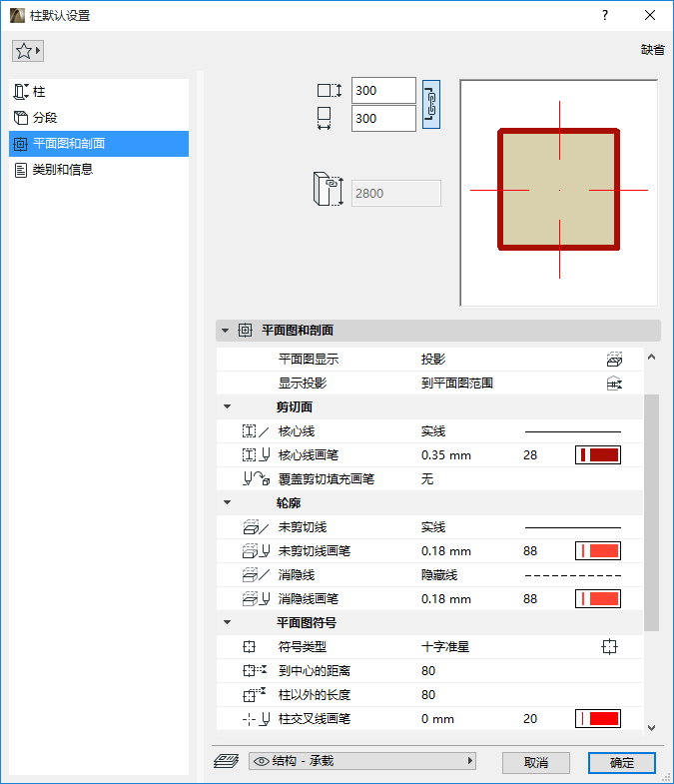Click the 确定 button
This screenshot has width=674, height=784.
tap(622, 762)
